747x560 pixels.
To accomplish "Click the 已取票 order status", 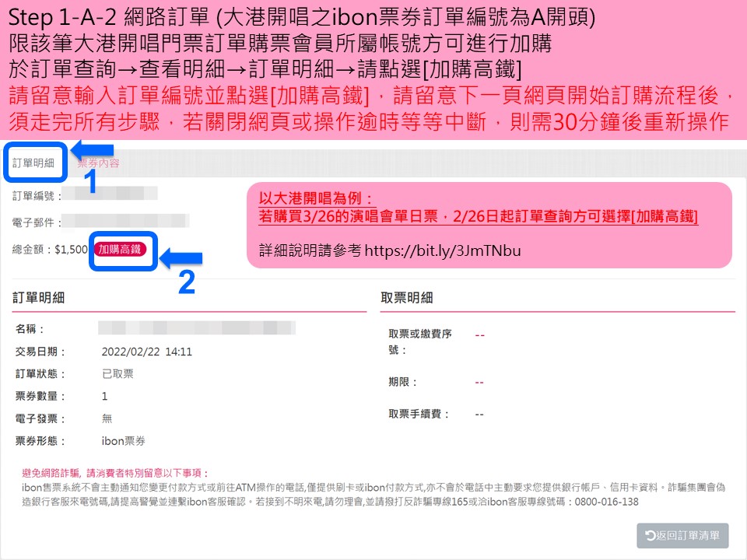I will [117, 374].
